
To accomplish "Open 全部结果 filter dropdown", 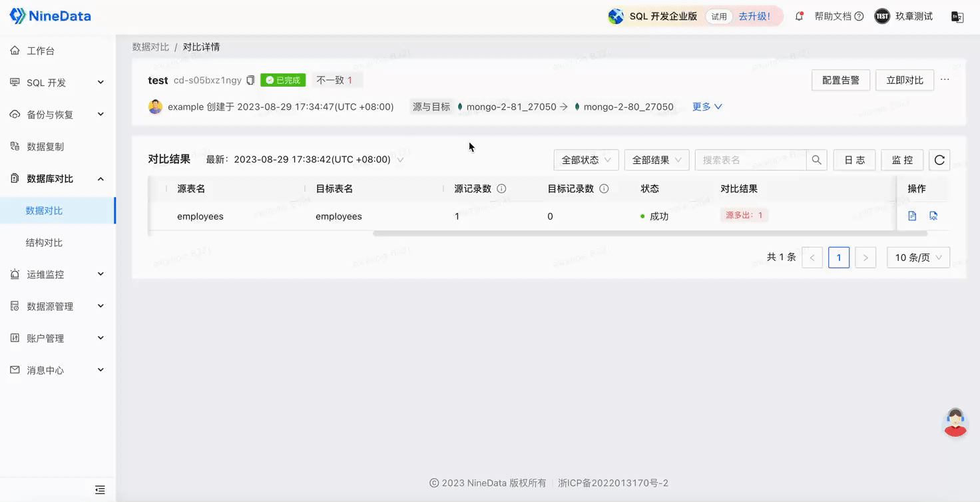I will (656, 160).
